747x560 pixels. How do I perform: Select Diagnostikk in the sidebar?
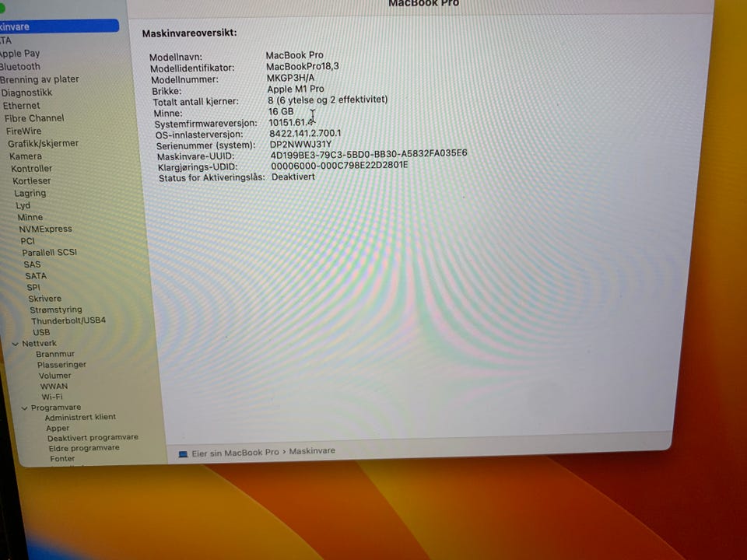click(26, 93)
